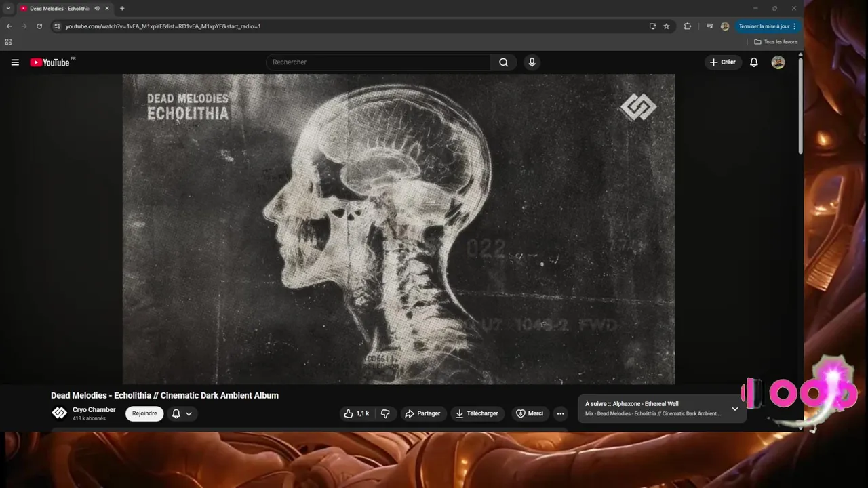
Task: Reload the page
Action: coord(39,26)
